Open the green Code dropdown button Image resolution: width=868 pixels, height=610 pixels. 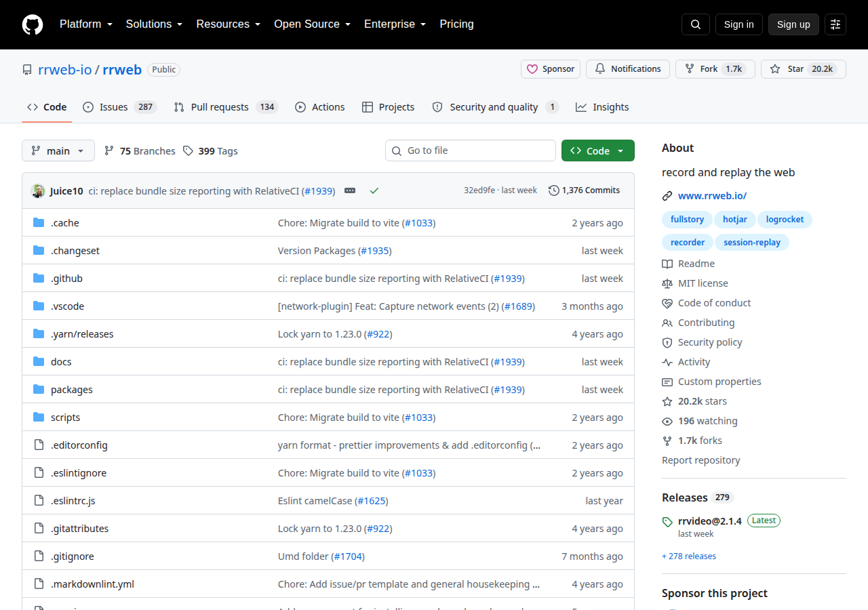tap(598, 151)
